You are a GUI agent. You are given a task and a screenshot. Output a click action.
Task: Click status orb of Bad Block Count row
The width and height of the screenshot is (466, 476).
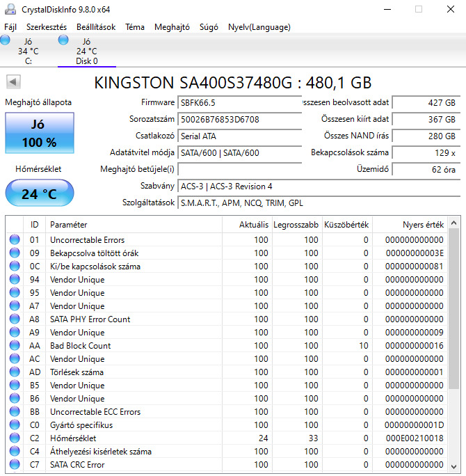click(x=15, y=345)
